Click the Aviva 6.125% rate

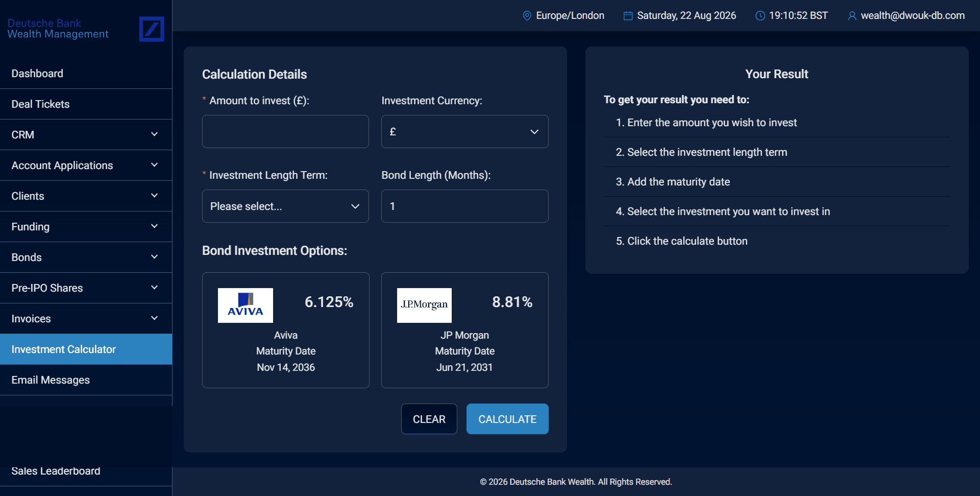point(329,302)
